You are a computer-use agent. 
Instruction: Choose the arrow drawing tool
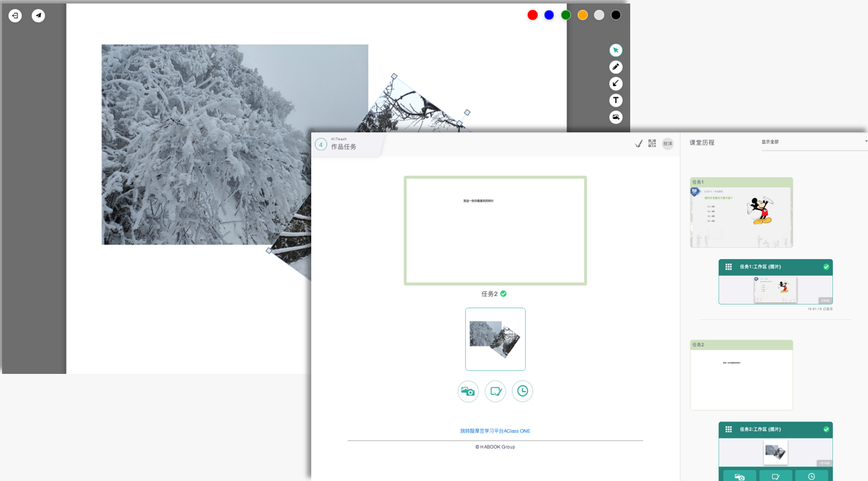pos(616,84)
